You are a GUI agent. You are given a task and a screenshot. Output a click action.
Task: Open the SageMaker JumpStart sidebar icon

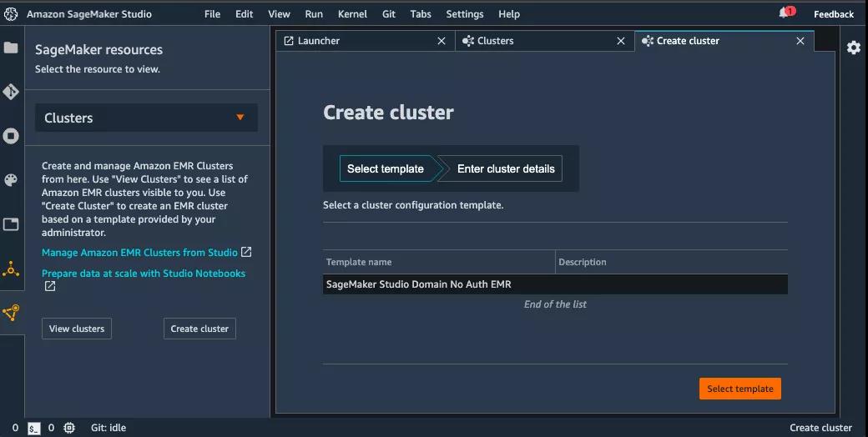pyautogui.click(x=11, y=270)
